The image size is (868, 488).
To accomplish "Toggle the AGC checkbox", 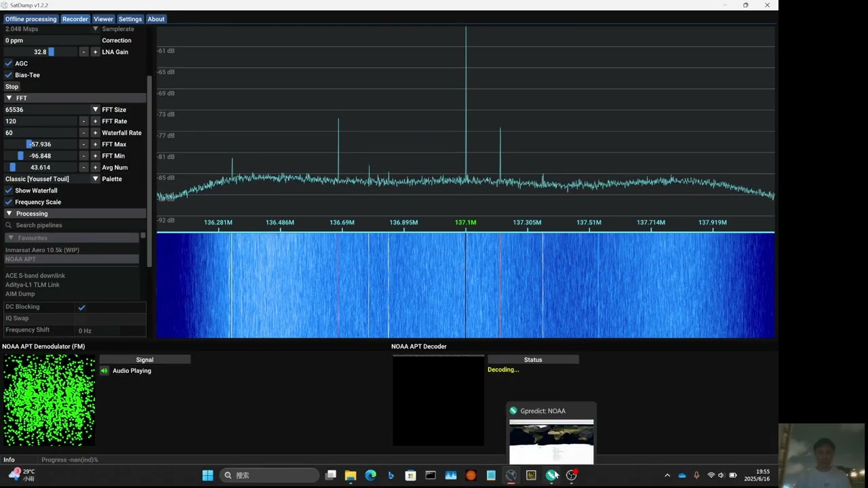I will (9, 64).
